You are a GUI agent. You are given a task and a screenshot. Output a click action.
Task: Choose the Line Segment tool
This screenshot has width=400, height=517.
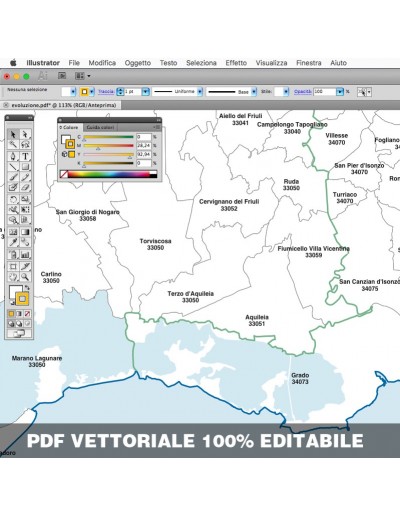(x=13, y=167)
